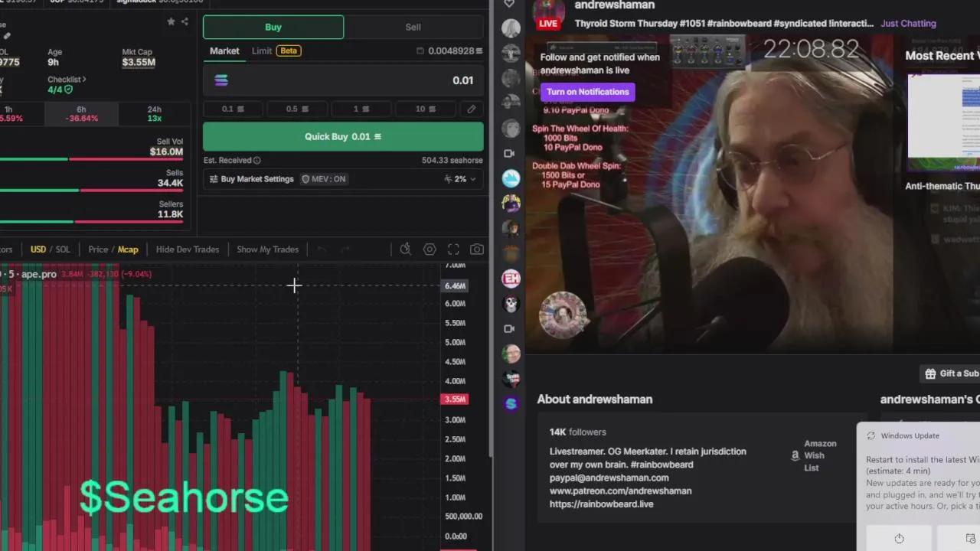This screenshot has height=551, width=980.
Task: Open chart settings hexagon icon
Action: coord(430,249)
